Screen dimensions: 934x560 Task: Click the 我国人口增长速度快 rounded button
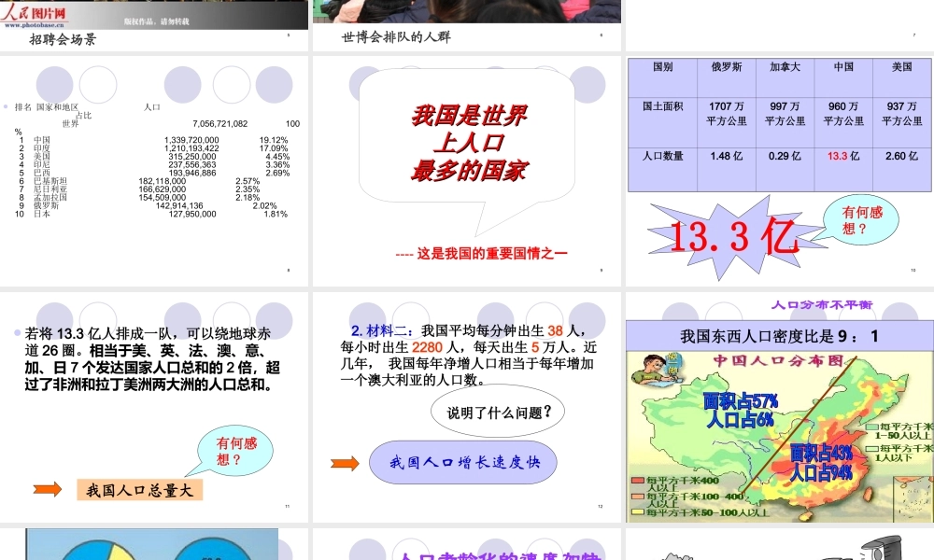pyautogui.click(x=463, y=462)
